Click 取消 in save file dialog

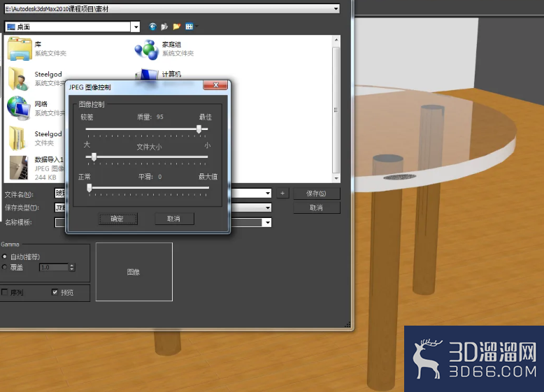(317, 208)
